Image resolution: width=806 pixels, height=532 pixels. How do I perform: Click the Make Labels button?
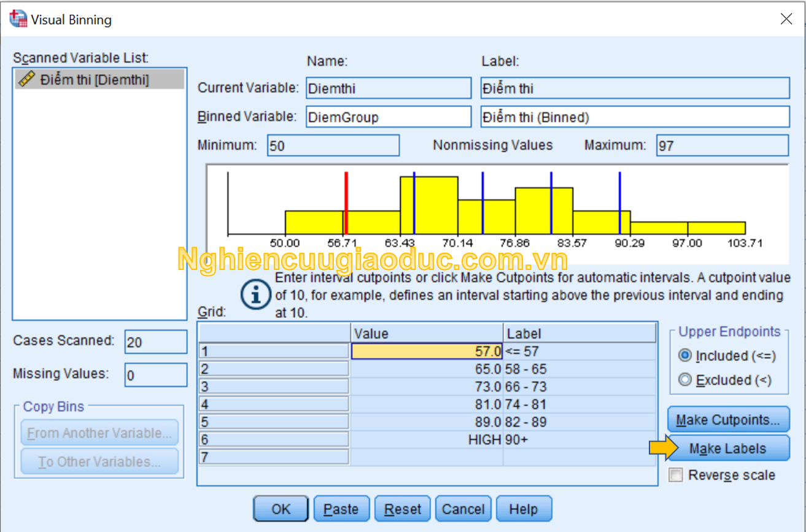[x=728, y=449]
